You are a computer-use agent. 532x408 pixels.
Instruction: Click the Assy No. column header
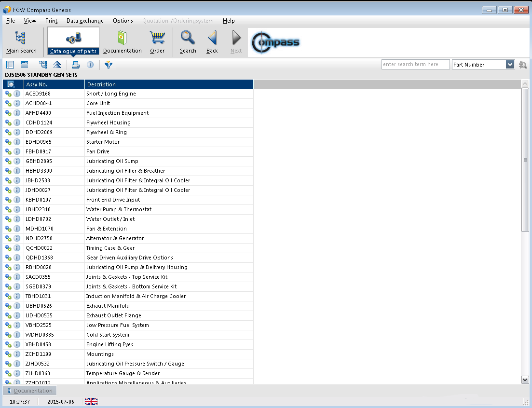(54, 84)
